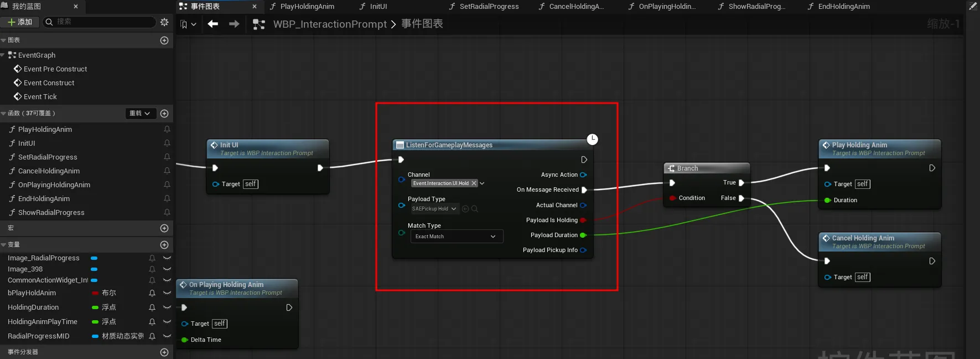This screenshot has width=980, height=359.
Task: Toggle the eye icon for Image_RadialProgress variable
Action: 167,258
